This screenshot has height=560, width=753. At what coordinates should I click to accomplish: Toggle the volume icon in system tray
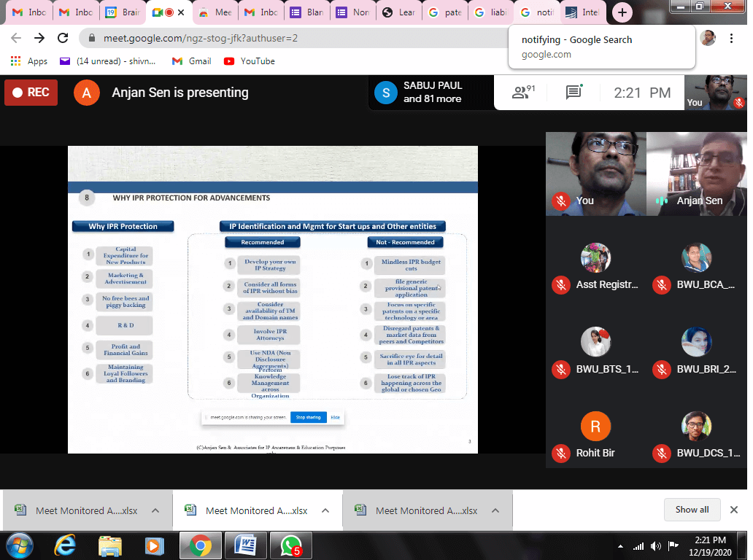click(x=655, y=545)
